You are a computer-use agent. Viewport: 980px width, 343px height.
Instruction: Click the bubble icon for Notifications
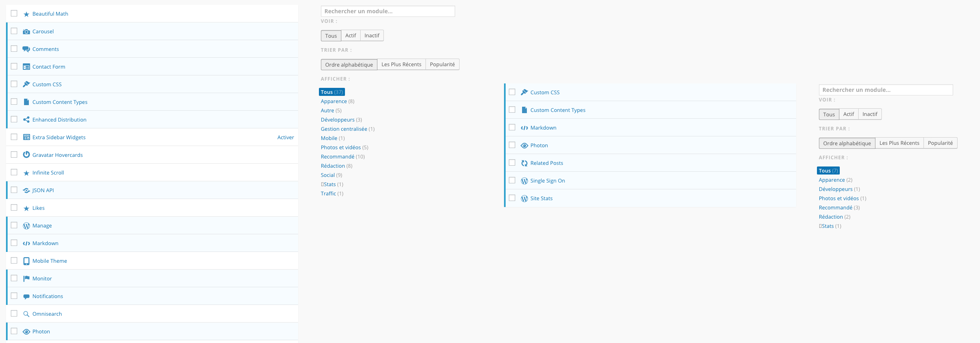click(26, 296)
